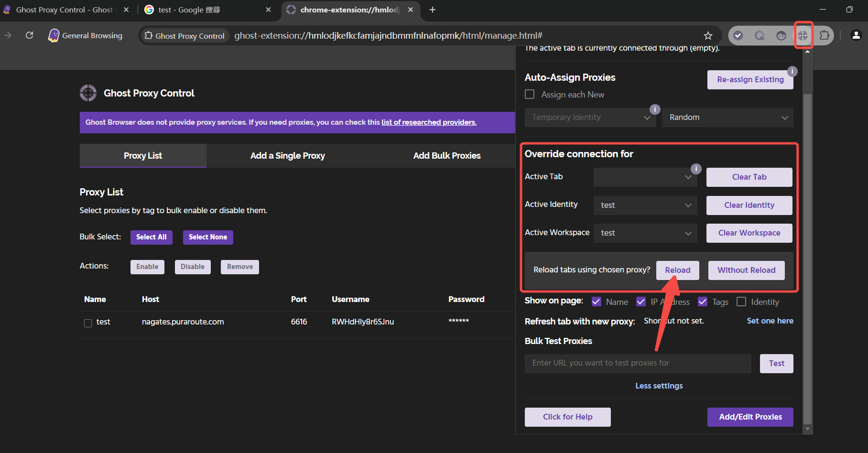This screenshot has width=868, height=453.
Task: Click the popup scrollbar down arrow
Action: click(x=808, y=429)
